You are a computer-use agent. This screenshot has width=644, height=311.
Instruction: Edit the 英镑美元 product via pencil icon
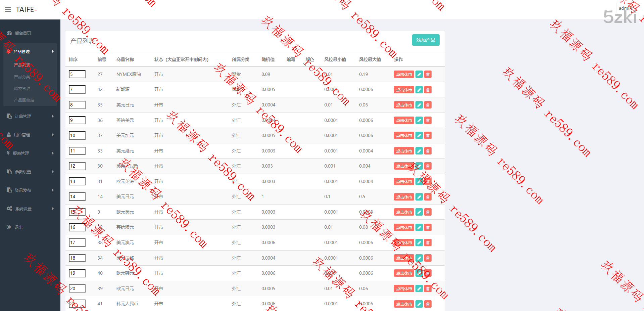419,120
